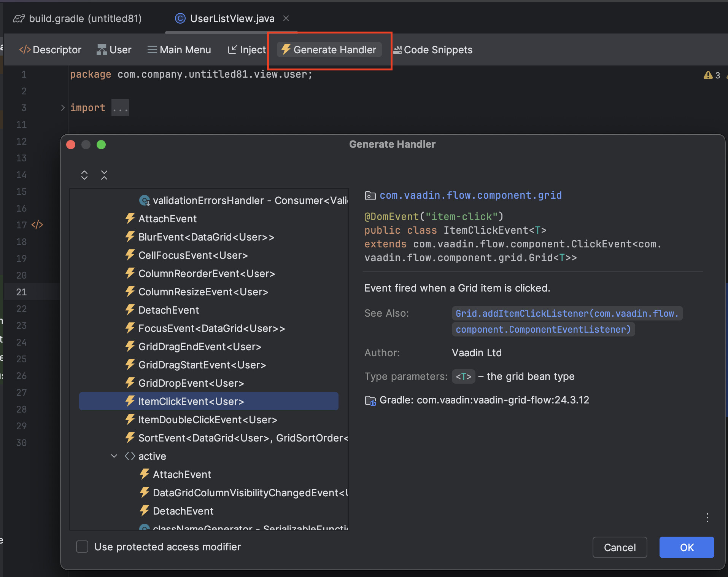The height and width of the screenshot is (577, 728).
Task: Collapse the 'active' tree node chevron
Action: 114,456
